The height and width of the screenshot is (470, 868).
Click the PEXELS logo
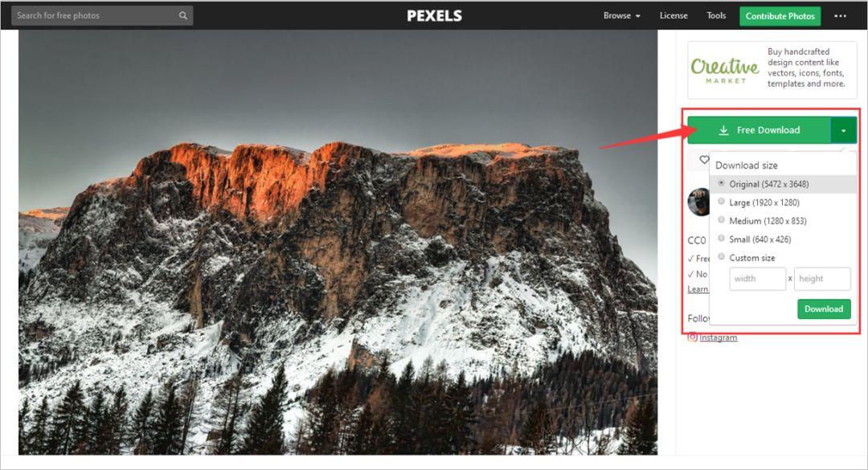click(x=435, y=15)
